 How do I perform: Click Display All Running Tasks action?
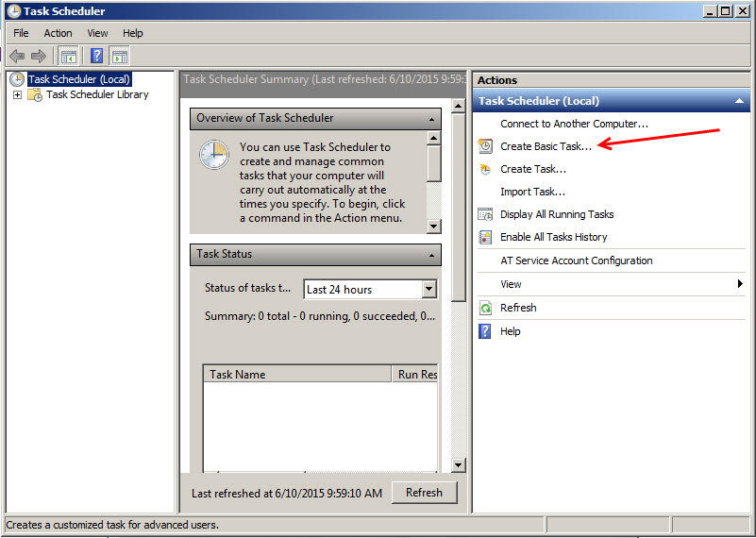click(557, 214)
